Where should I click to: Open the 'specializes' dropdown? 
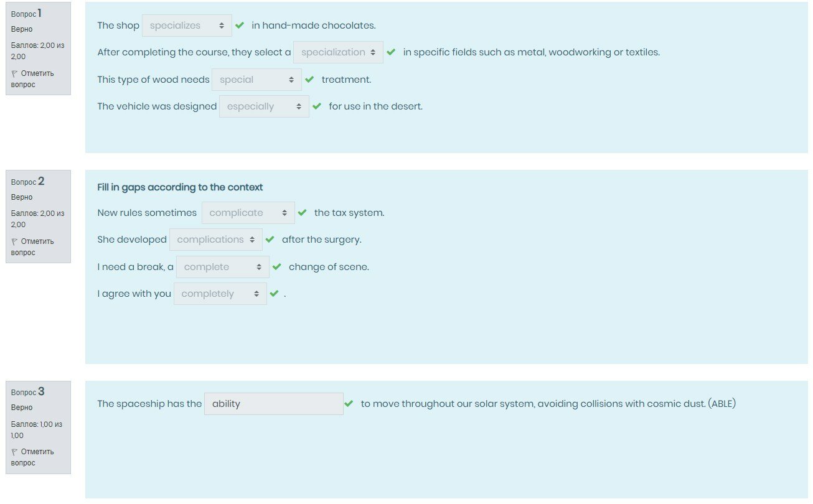[187, 26]
